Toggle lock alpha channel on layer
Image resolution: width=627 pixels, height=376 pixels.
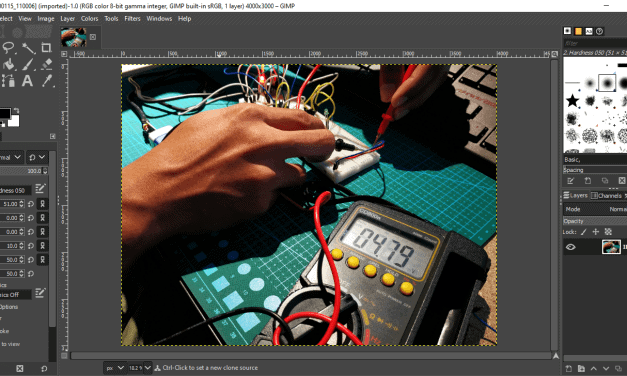click(x=608, y=232)
